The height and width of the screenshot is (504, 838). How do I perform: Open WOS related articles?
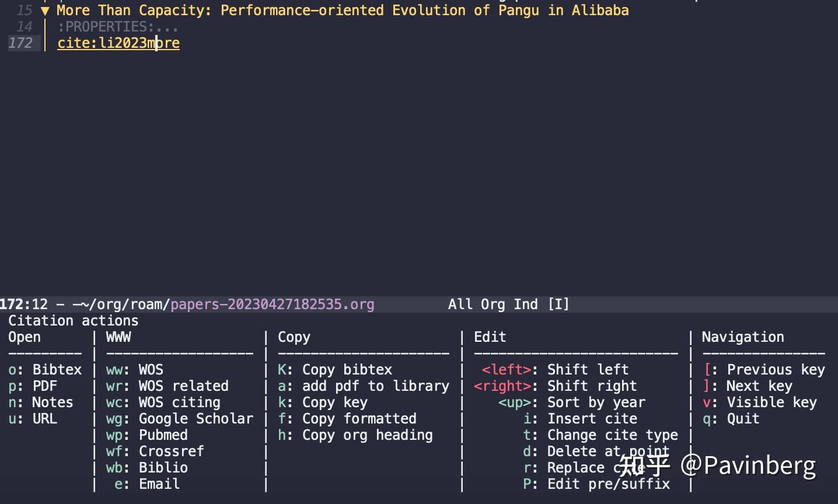(x=167, y=386)
